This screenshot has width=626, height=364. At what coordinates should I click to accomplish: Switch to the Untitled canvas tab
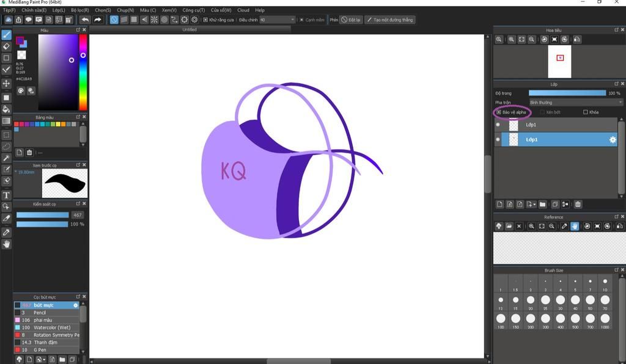point(190,29)
